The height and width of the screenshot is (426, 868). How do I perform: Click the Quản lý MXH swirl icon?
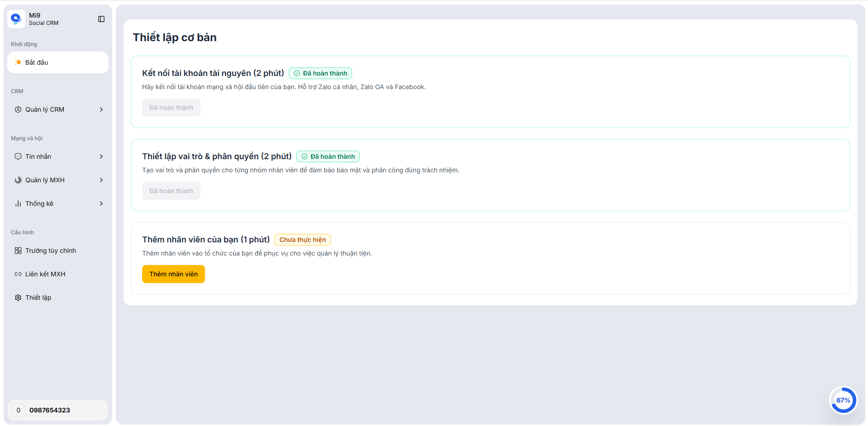18,180
